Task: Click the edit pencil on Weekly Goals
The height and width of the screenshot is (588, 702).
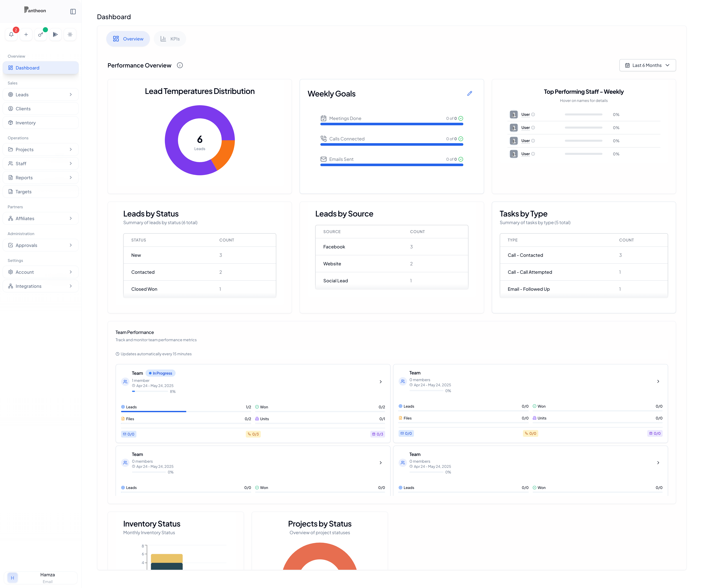Action: [x=470, y=93]
